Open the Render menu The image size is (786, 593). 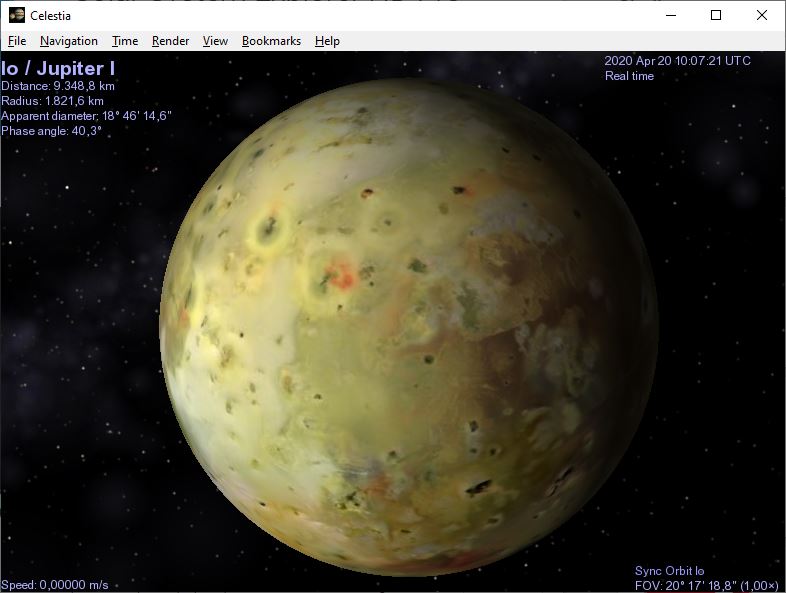point(170,41)
